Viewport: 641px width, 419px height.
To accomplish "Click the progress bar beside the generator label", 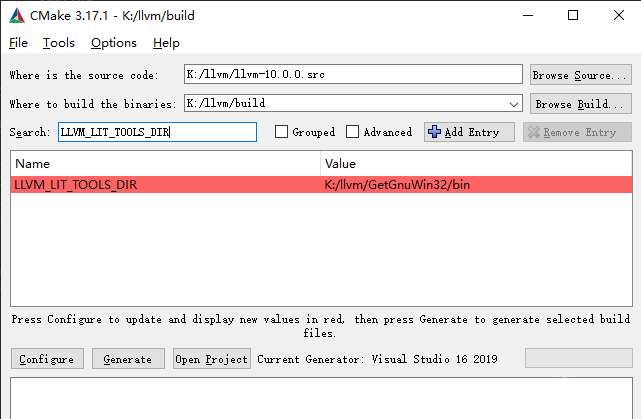I will [578, 358].
